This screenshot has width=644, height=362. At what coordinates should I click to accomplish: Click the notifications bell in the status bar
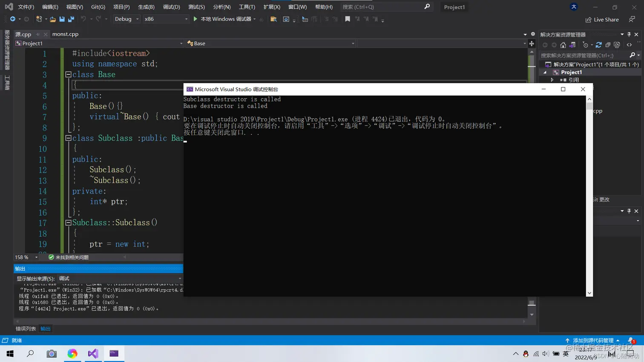pos(631,340)
